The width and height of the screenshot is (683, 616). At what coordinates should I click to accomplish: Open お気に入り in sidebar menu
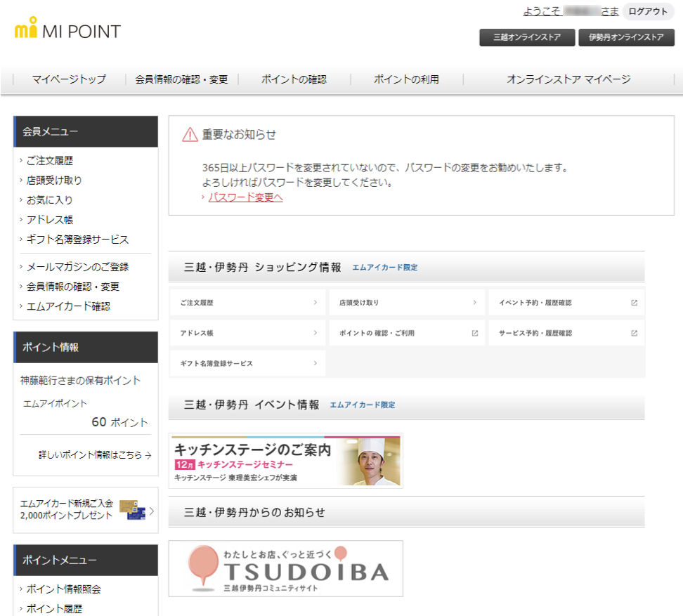[49, 199]
